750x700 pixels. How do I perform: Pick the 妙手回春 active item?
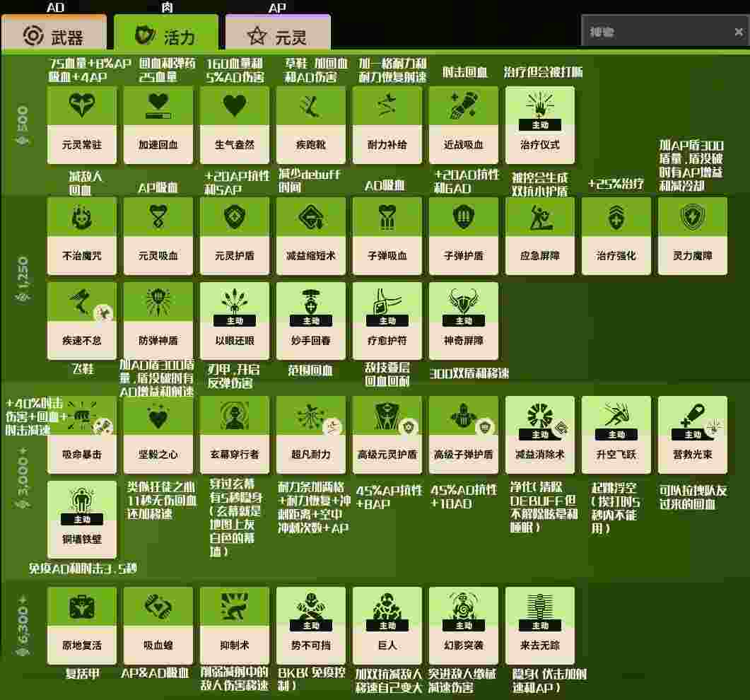311,320
